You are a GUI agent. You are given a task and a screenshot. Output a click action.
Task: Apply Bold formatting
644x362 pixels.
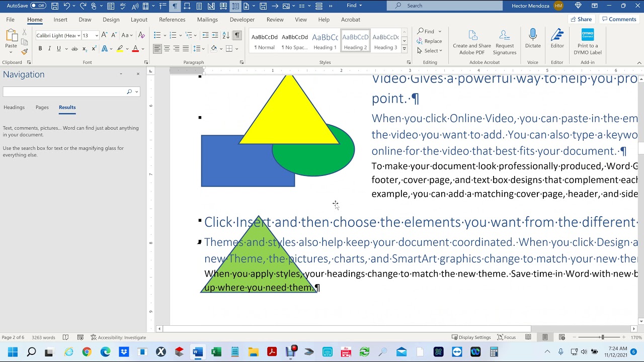[x=40, y=49]
